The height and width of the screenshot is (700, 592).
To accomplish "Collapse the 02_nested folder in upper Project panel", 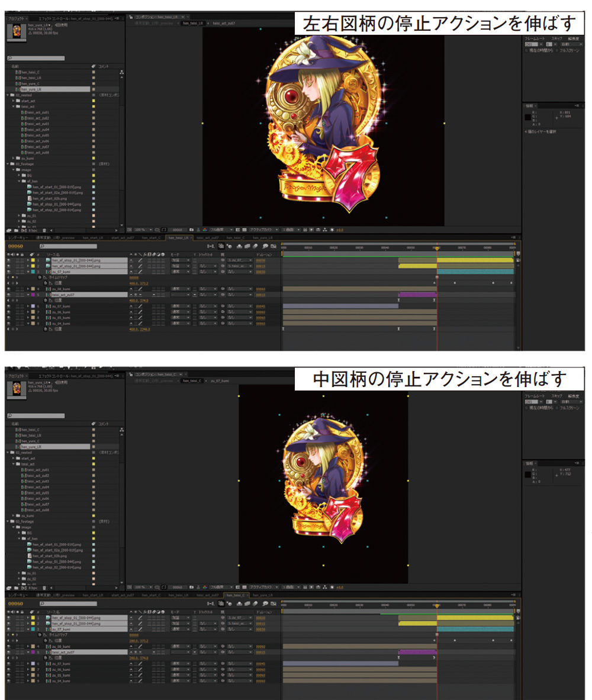I will pos(8,95).
